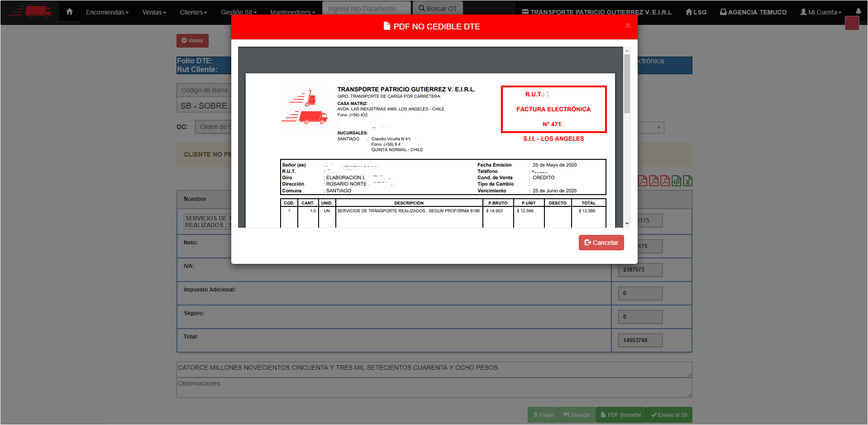This screenshot has width=868, height=425.
Task: Click the Código de Barra input
Action: click(x=204, y=90)
